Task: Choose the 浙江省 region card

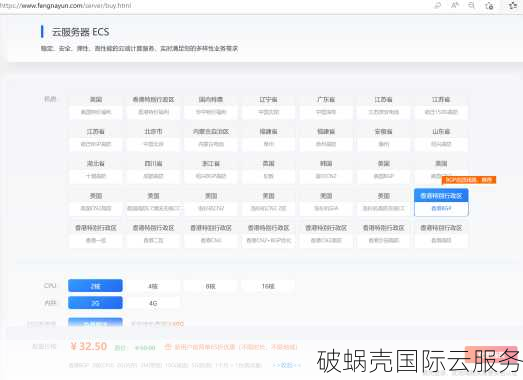Action: (211, 170)
